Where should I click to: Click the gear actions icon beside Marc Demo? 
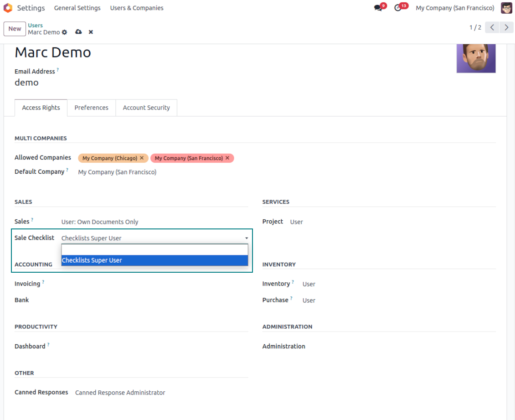pyautogui.click(x=64, y=32)
